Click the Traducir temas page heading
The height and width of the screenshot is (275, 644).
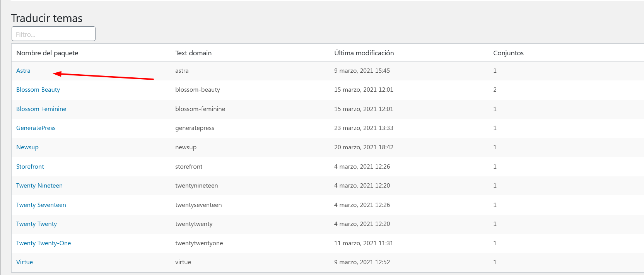[47, 18]
